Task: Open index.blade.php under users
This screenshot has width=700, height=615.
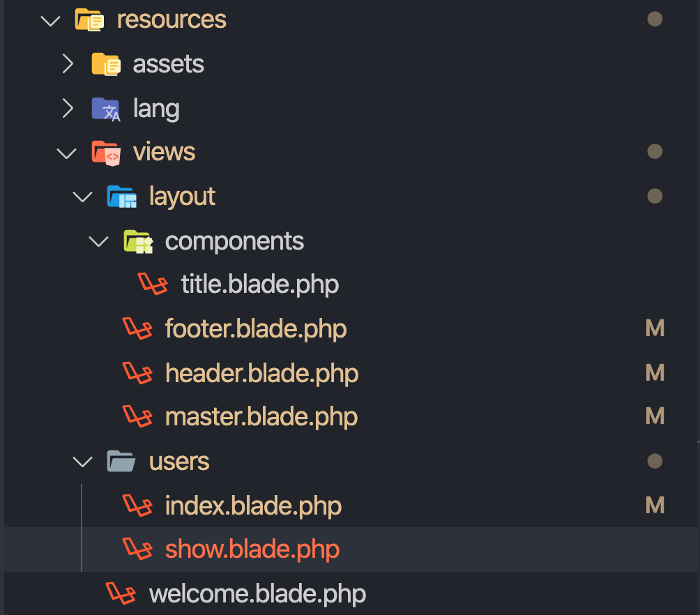Action: [253, 506]
